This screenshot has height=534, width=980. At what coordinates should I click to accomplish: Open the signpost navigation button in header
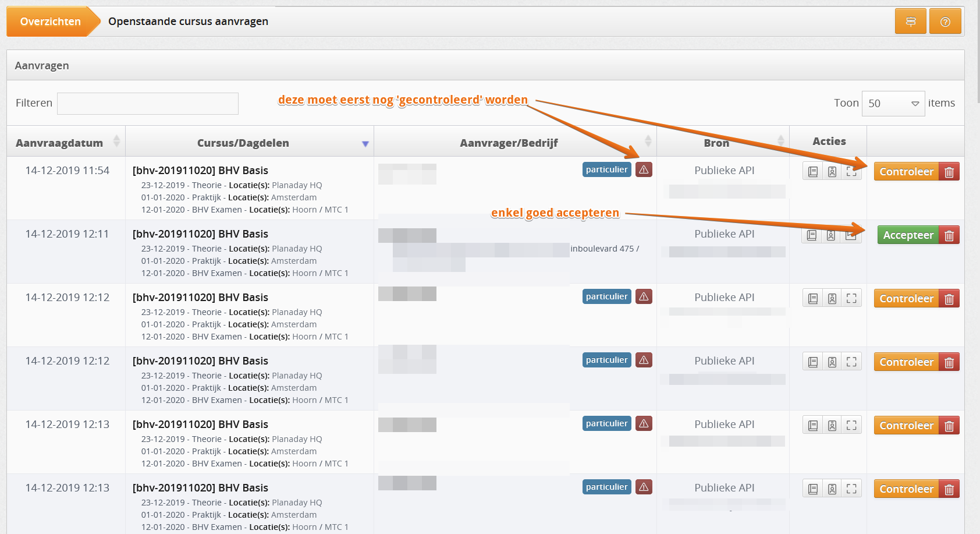pyautogui.click(x=911, y=22)
